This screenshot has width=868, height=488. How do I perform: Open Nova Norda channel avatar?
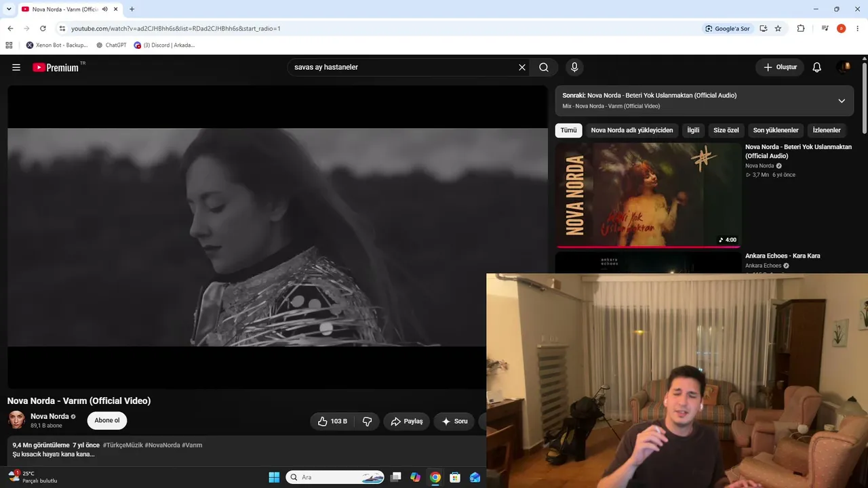tap(17, 420)
